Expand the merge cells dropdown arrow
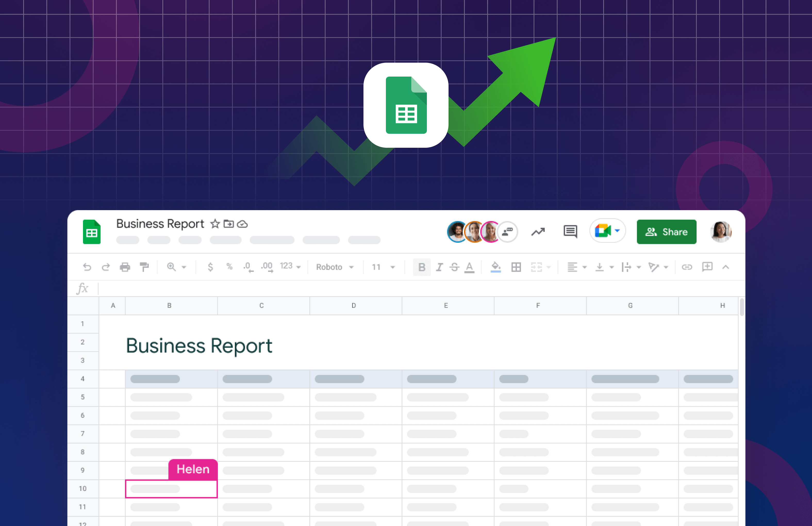Viewport: 812px width, 526px height. [549, 267]
